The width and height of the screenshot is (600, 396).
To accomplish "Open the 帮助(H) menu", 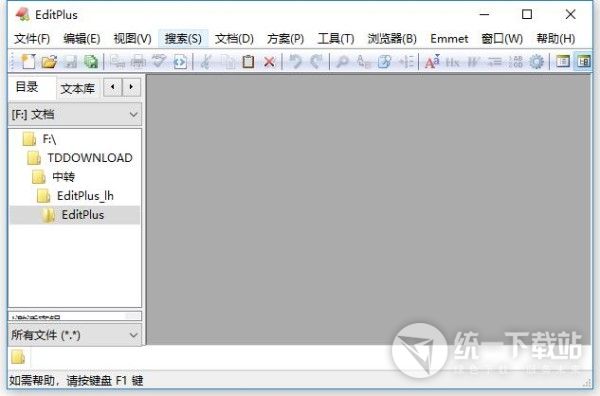I will (x=556, y=39).
